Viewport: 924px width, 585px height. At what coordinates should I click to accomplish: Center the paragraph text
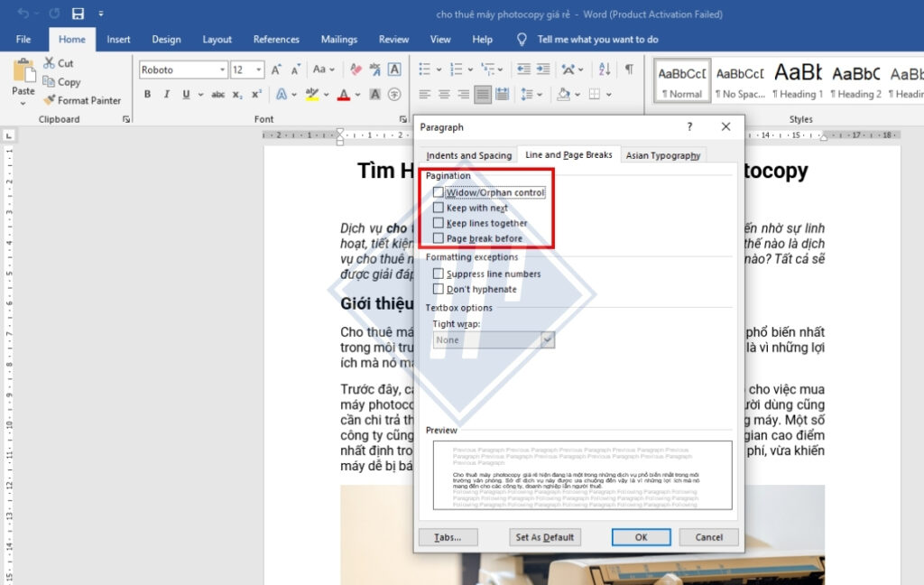click(444, 95)
